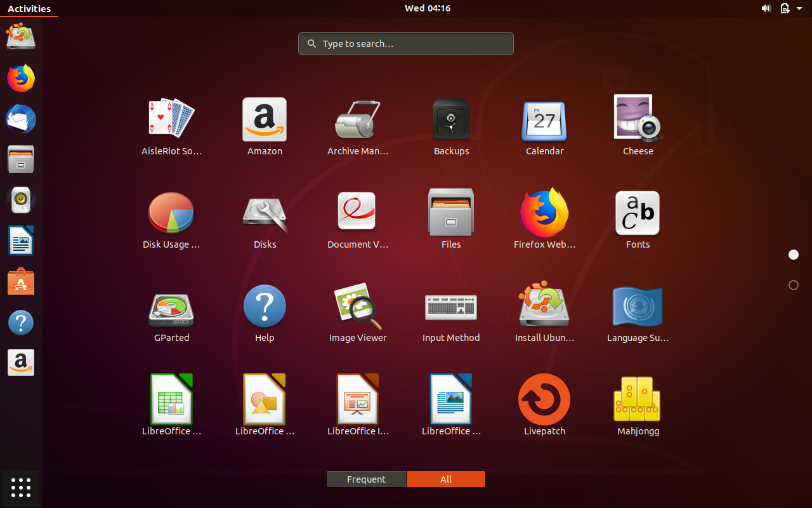This screenshot has height=508, width=812.
Task: Launch the Mahjongg game
Action: [x=638, y=399]
